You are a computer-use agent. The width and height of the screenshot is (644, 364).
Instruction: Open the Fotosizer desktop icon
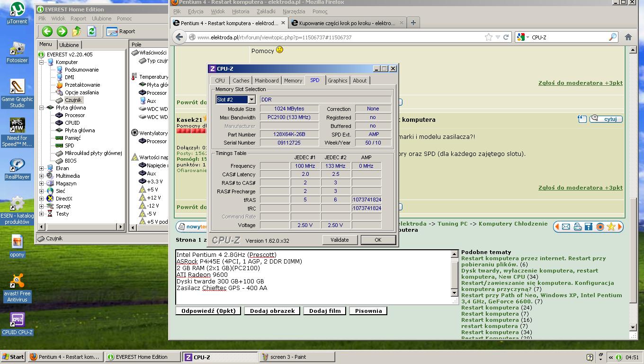[17, 52]
